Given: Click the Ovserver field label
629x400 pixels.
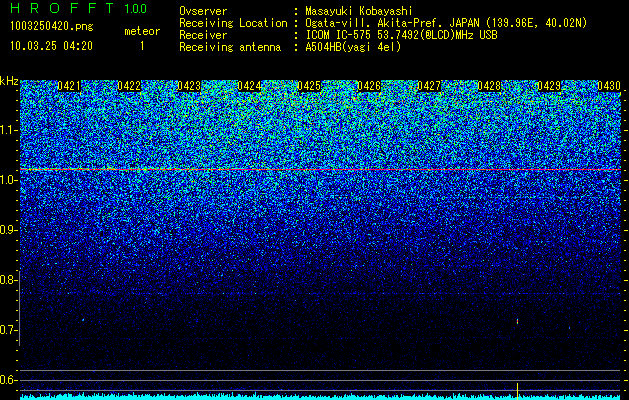Looking at the screenshot, I should [203, 11].
